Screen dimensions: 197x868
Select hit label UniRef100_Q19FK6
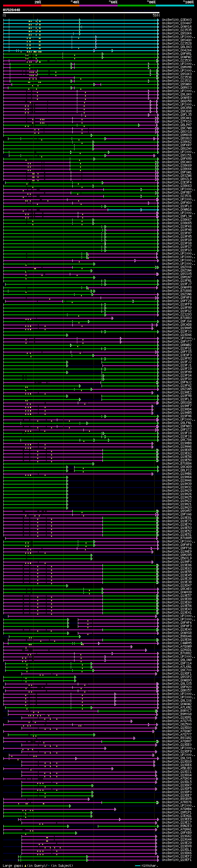pyautogui.click(x=177, y=226)
